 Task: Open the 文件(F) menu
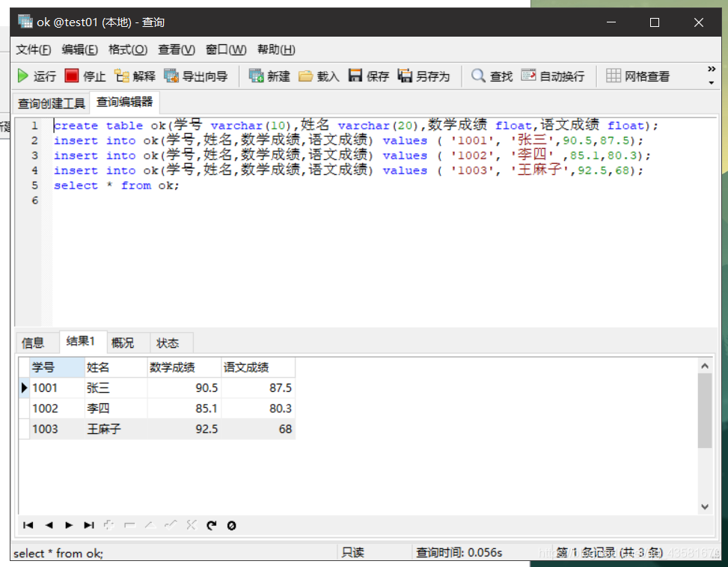pyautogui.click(x=33, y=49)
